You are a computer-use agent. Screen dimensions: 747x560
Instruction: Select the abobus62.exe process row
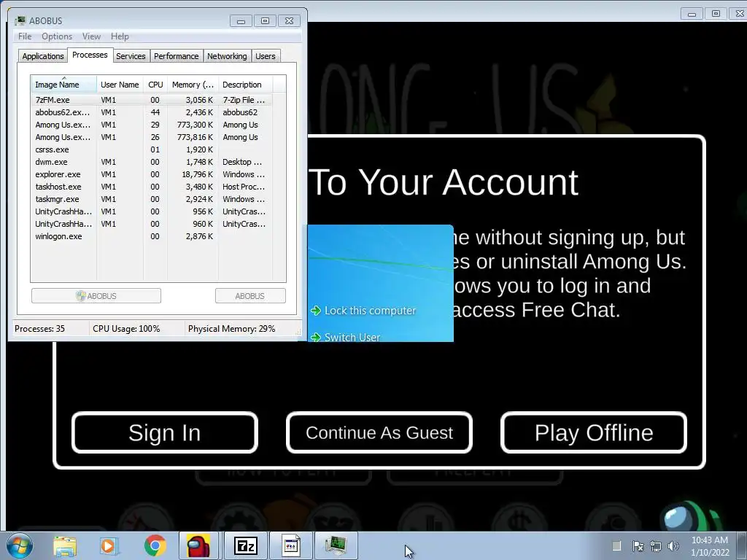(x=152, y=112)
